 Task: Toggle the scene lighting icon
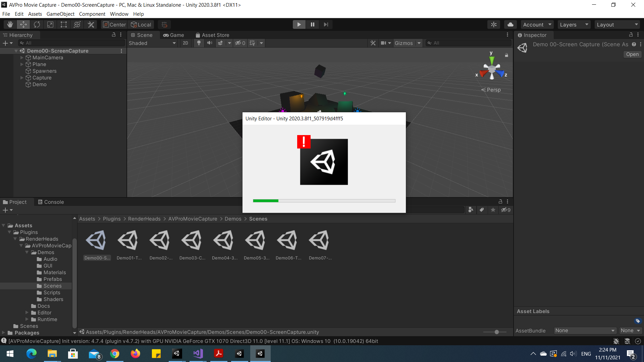pyautogui.click(x=199, y=43)
